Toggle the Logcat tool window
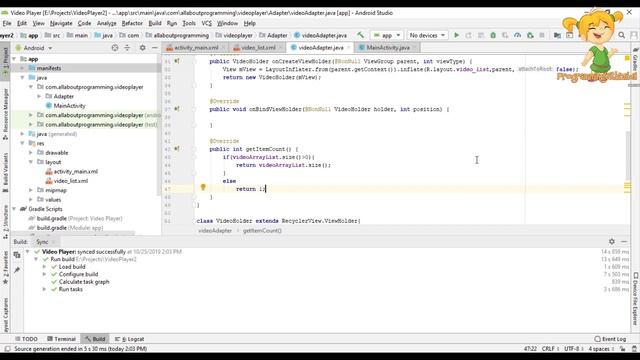Image resolution: width=640 pixels, height=360 pixels. [129, 339]
